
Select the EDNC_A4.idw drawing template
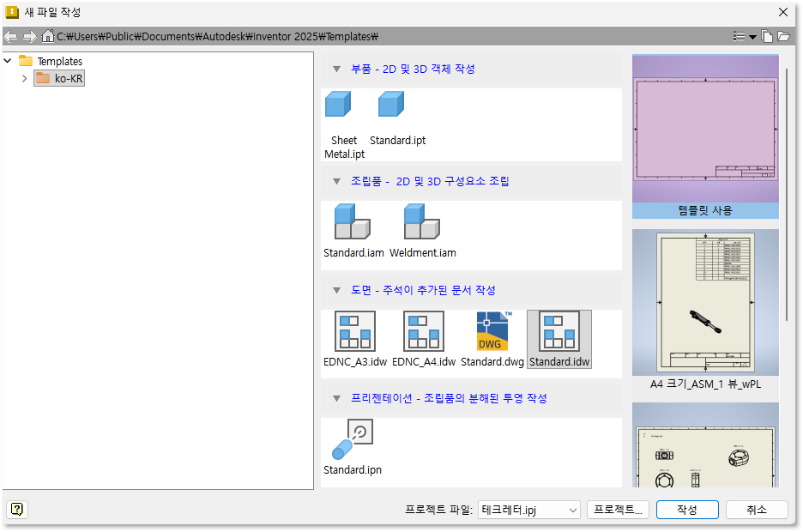[424, 332]
